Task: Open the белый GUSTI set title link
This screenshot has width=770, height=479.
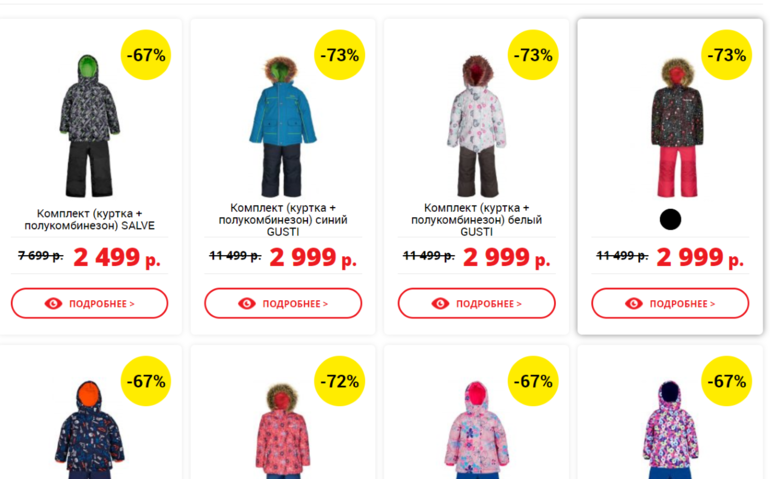Action: click(476, 219)
